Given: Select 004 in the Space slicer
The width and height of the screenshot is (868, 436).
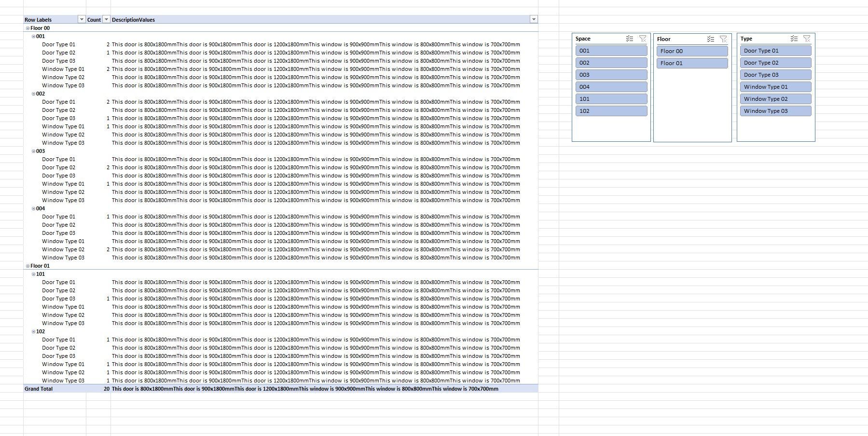Looking at the screenshot, I should click(611, 87).
